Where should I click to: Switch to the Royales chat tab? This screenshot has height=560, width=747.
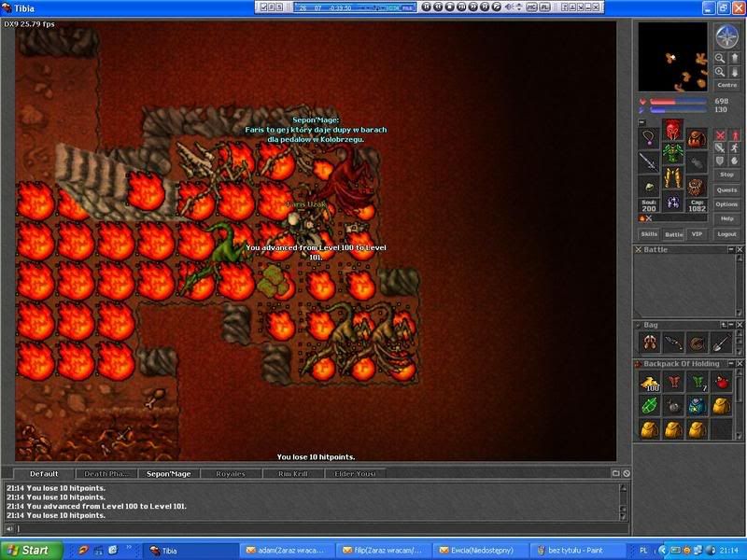point(231,474)
